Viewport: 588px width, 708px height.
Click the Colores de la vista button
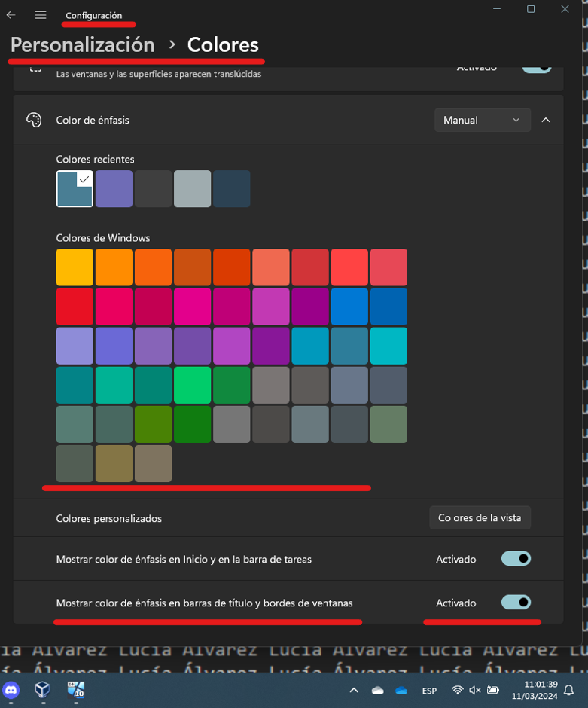point(480,518)
